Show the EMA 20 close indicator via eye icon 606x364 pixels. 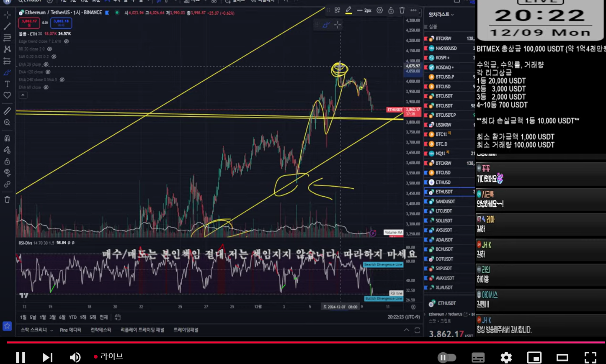click(46, 64)
